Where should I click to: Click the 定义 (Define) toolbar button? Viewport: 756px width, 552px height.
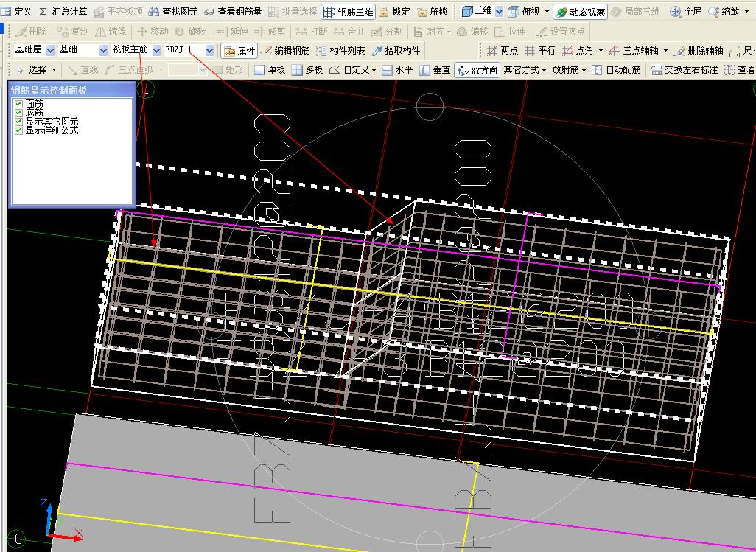point(17,11)
